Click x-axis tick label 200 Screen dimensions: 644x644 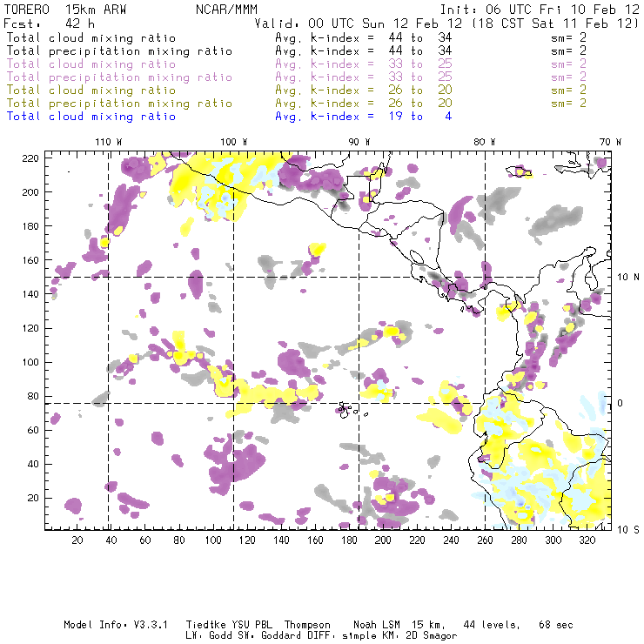tap(382, 540)
